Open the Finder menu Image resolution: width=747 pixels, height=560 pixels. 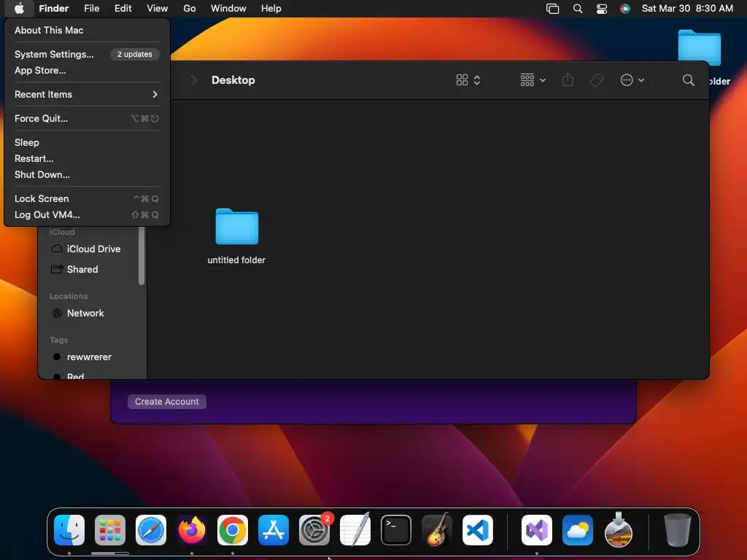pos(54,9)
